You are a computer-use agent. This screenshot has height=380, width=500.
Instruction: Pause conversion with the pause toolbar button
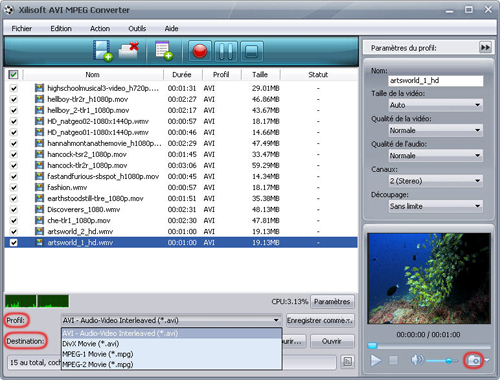point(226,51)
